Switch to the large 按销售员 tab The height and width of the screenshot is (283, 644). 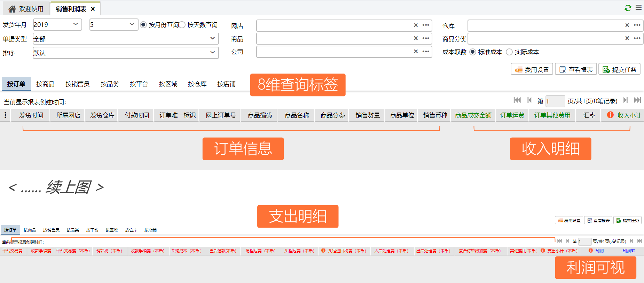click(x=77, y=84)
